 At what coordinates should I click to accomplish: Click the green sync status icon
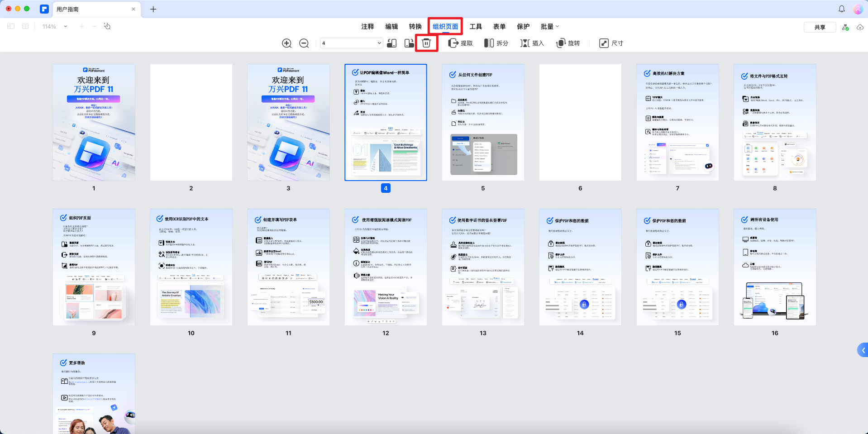click(x=844, y=27)
